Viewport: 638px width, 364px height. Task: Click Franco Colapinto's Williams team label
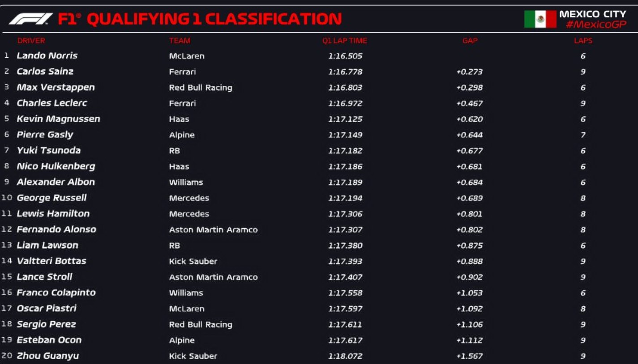coord(186,293)
